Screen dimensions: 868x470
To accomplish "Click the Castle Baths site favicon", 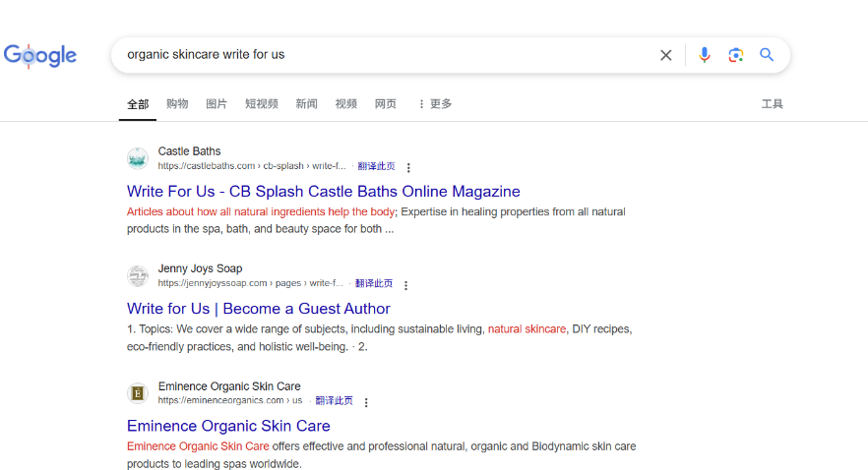I will 138,158.
